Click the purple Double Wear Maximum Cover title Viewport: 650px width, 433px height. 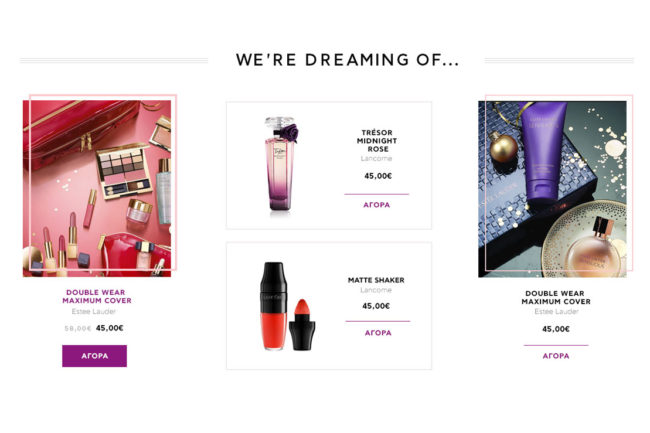point(97,296)
